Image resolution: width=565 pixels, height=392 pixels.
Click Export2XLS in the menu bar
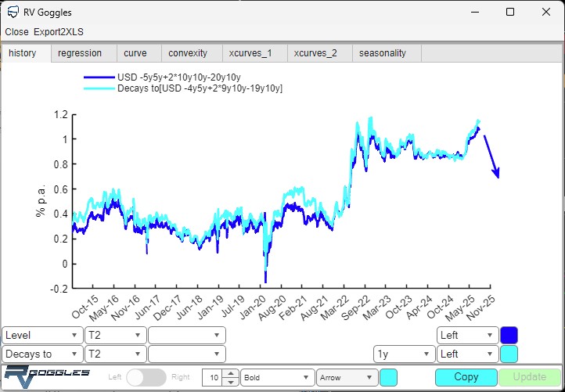tap(59, 32)
